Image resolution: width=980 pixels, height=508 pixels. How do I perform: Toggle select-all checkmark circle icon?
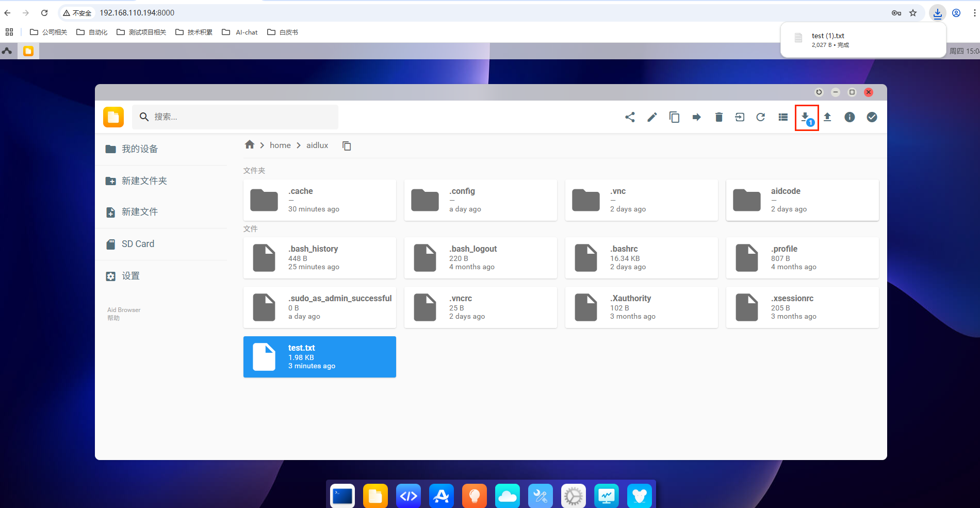(872, 117)
